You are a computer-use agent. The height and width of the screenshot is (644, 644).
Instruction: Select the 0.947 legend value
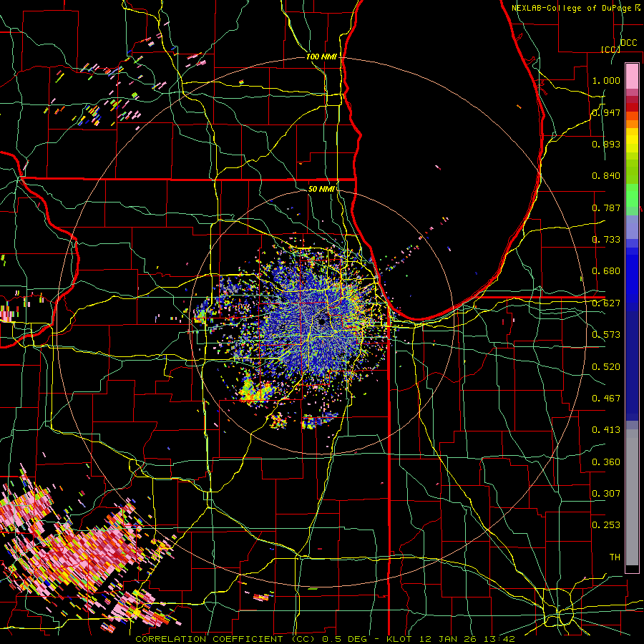coord(606,112)
